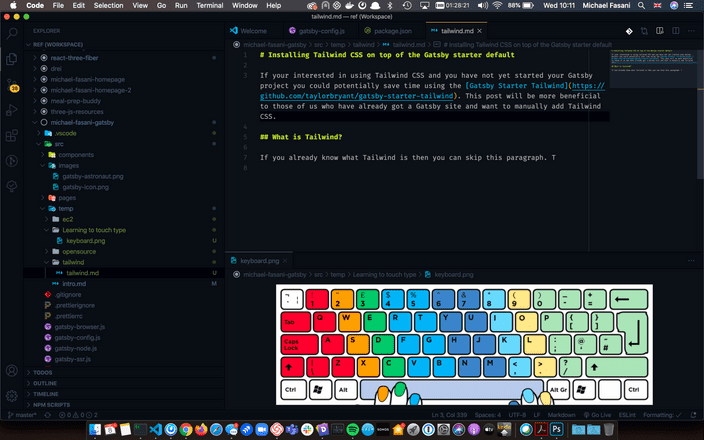
Task: Open the Selection menu
Action: coord(108,5)
